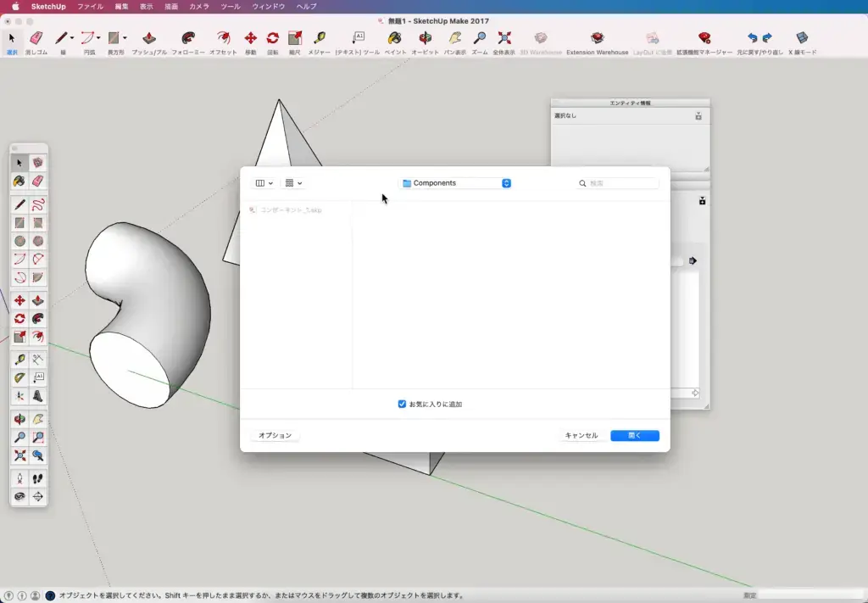Click the オプション button
868x603 pixels.
275,436
